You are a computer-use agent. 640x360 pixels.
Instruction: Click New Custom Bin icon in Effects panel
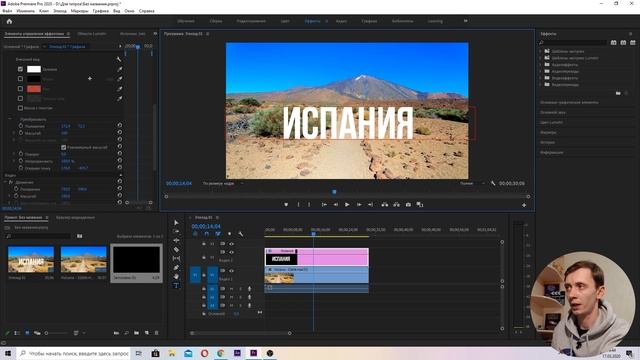(618, 93)
